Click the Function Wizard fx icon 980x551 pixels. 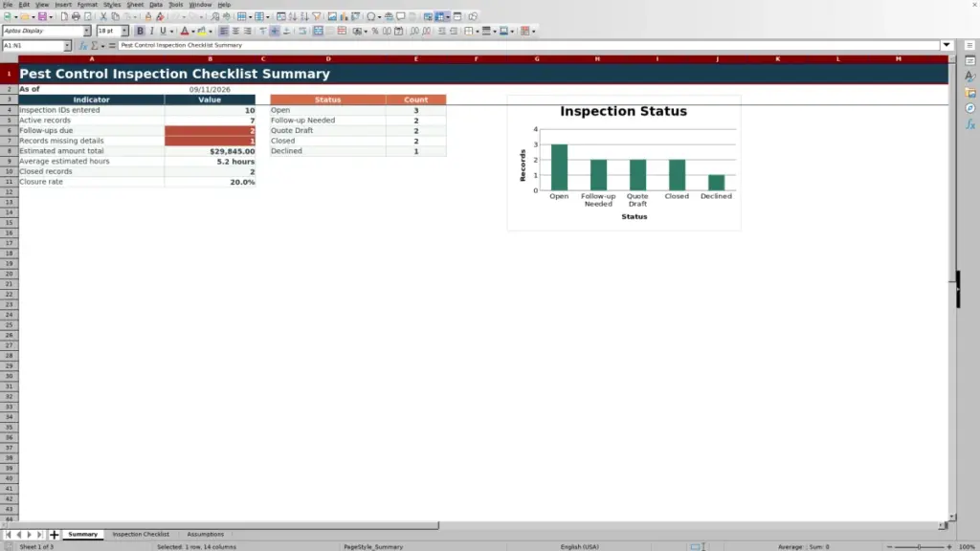(x=82, y=45)
